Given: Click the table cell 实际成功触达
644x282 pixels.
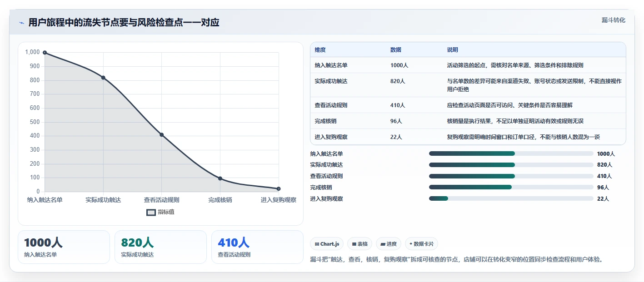Looking at the screenshot, I should [331, 81].
